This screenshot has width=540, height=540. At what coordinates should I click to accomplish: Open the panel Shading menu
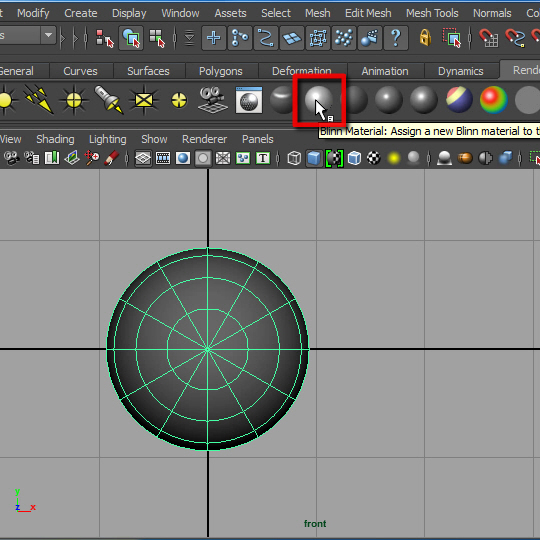tap(55, 139)
